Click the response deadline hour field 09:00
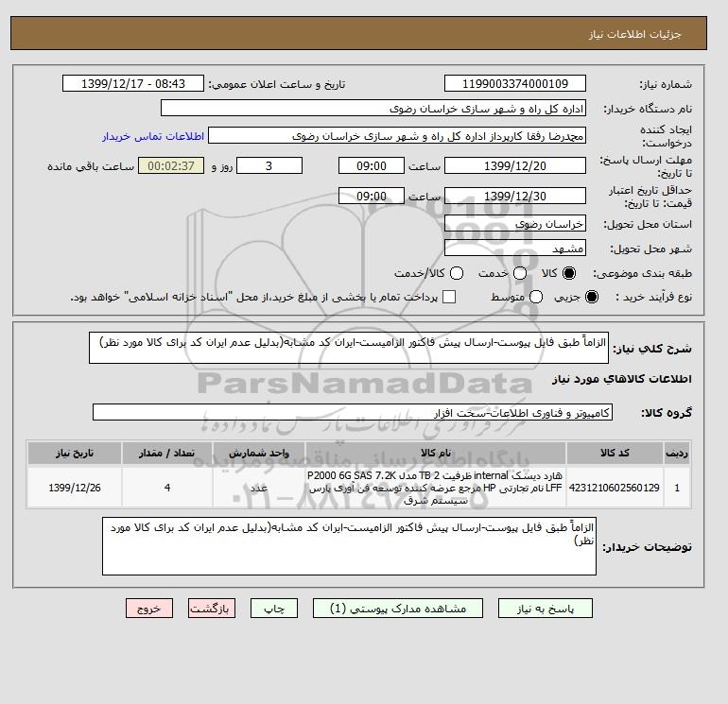This screenshot has height=704, width=728. click(372, 165)
